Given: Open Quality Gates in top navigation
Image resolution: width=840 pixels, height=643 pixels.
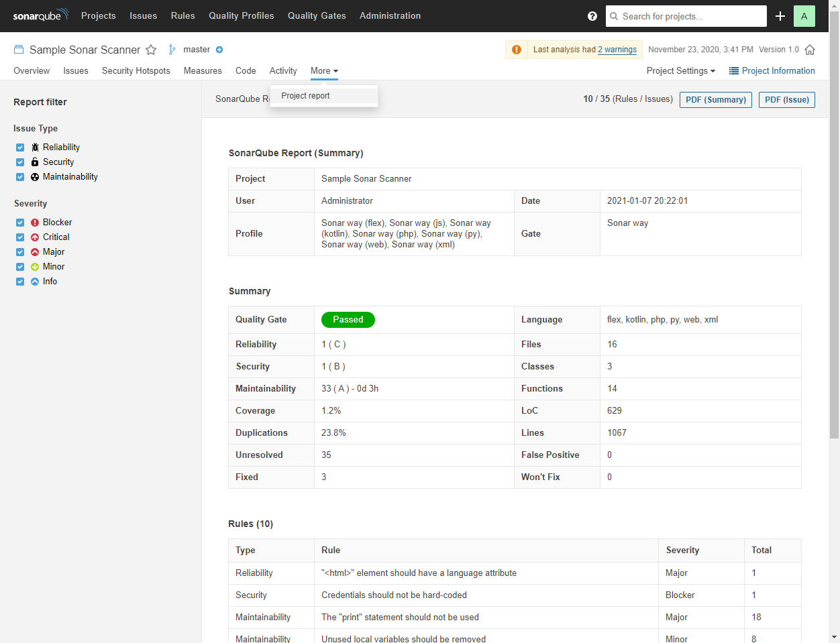Looking at the screenshot, I should 317,15.
